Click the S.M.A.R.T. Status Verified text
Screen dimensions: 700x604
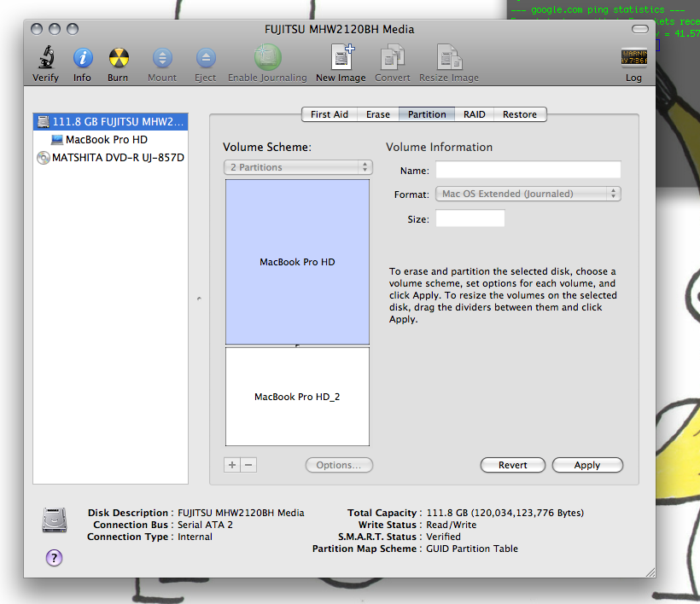pos(443,537)
